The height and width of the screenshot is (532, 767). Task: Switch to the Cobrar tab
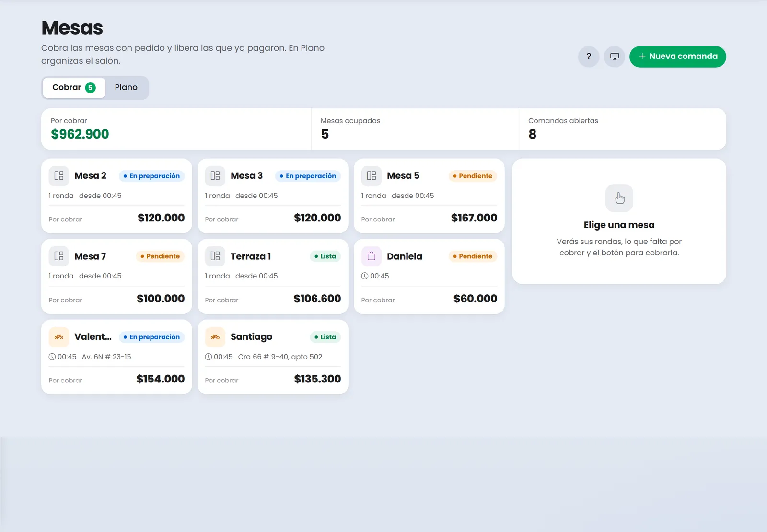coord(74,88)
